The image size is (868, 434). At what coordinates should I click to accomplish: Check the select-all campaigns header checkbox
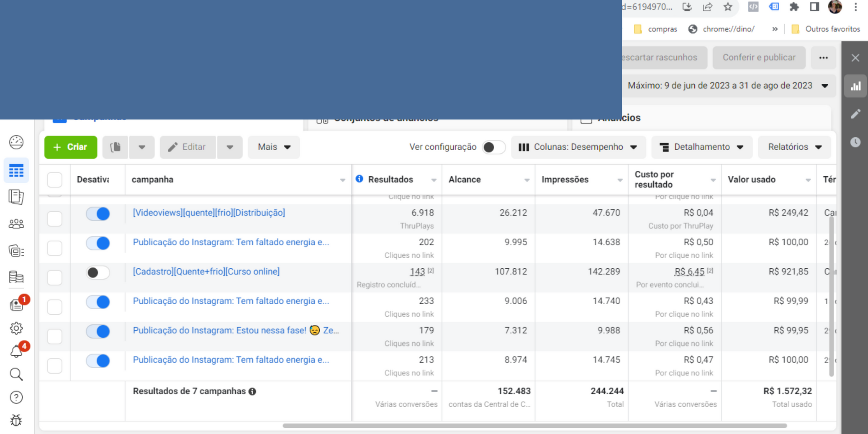[x=55, y=180]
